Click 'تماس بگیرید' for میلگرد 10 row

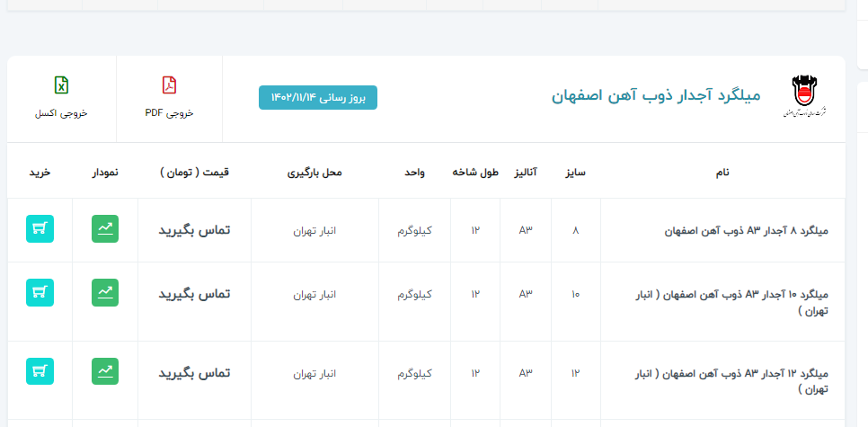pyautogui.click(x=194, y=294)
